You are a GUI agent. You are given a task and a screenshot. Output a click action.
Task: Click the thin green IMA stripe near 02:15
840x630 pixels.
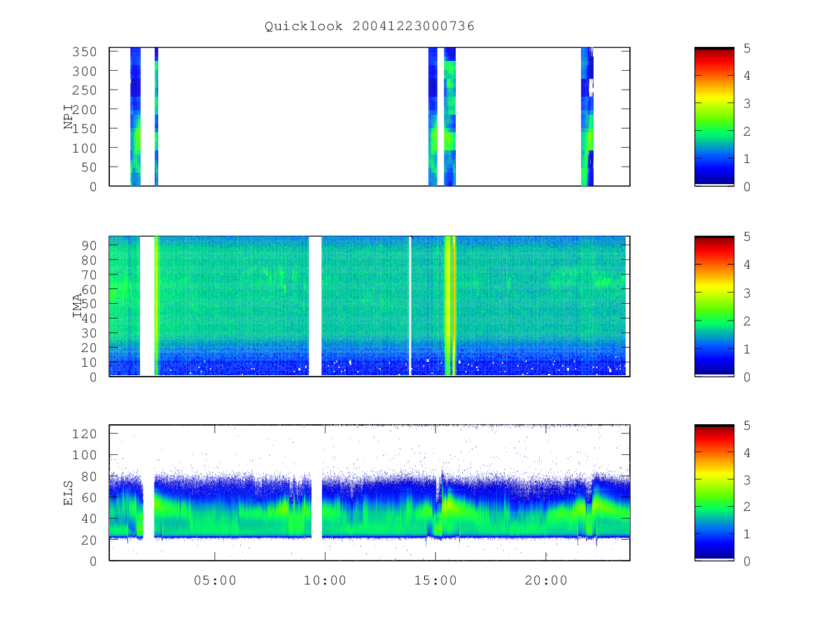pyautogui.click(x=156, y=306)
